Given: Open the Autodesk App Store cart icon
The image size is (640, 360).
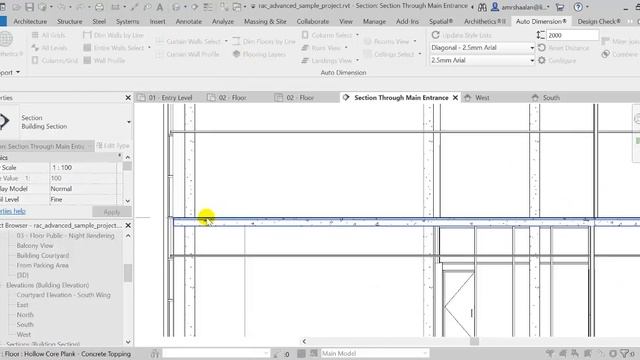Looking at the screenshot, I should click(560, 7).
